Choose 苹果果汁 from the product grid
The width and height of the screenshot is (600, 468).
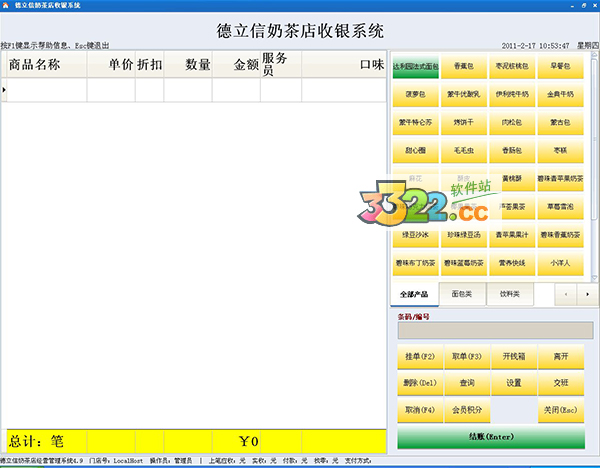pyautogui.click(x=512, y=236)
